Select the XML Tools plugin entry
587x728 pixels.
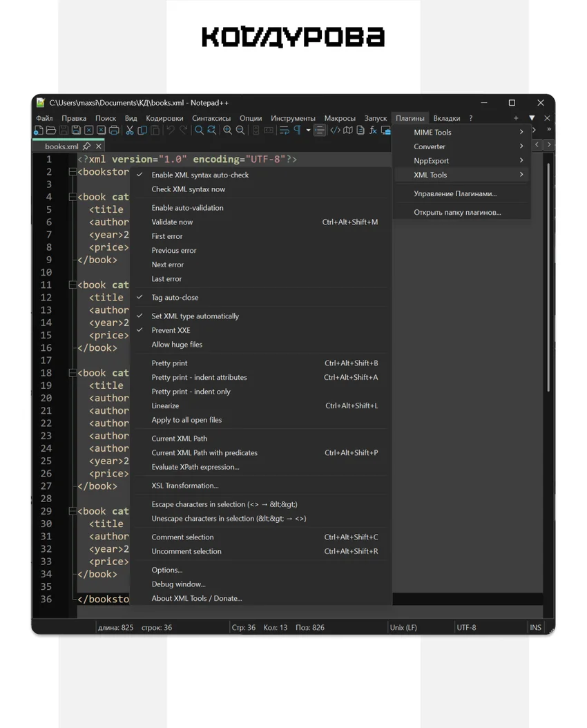(x=462, y=175)
